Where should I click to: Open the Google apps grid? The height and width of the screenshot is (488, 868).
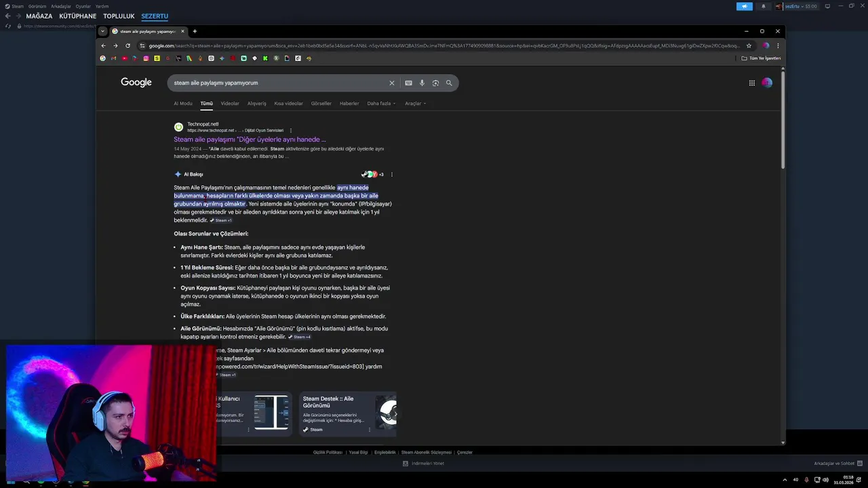pos(752,83)
